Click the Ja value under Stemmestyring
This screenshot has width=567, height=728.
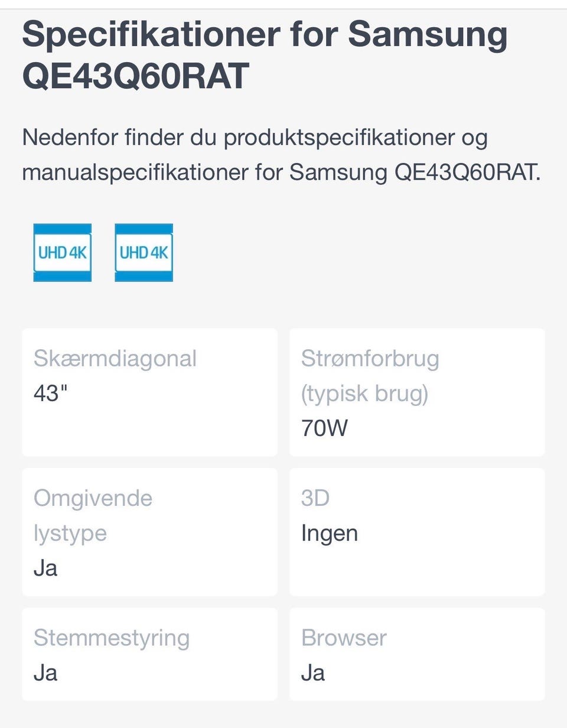point(45,672)
